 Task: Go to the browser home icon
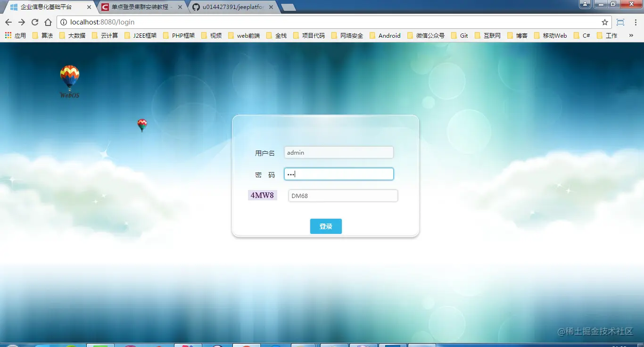coord(48,22)
